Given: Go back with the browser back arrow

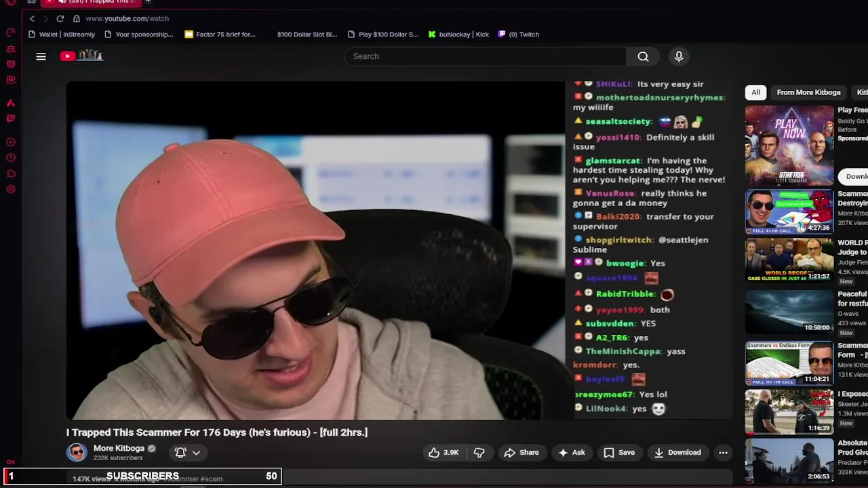Looking at the screenshot, I should coord(32,18).
